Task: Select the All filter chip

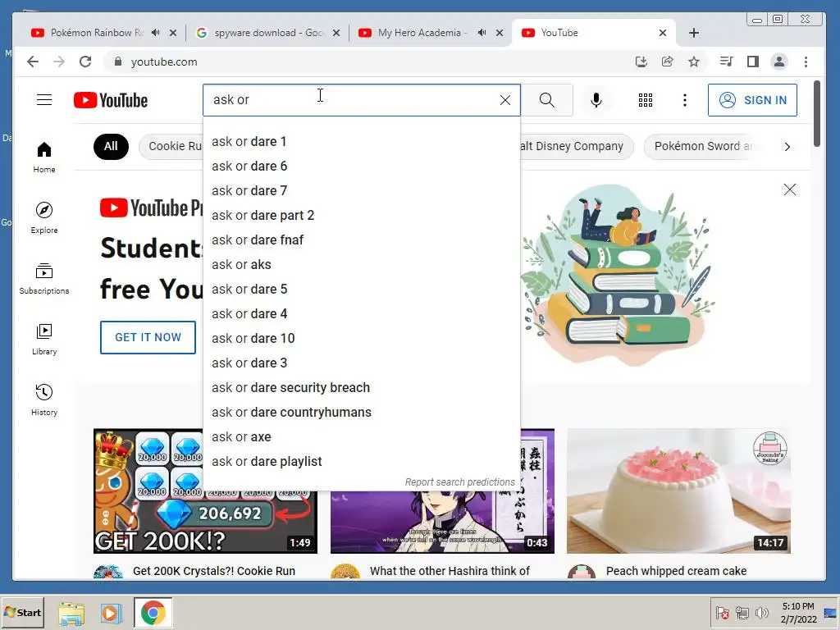Action: (x=111, y=146)
